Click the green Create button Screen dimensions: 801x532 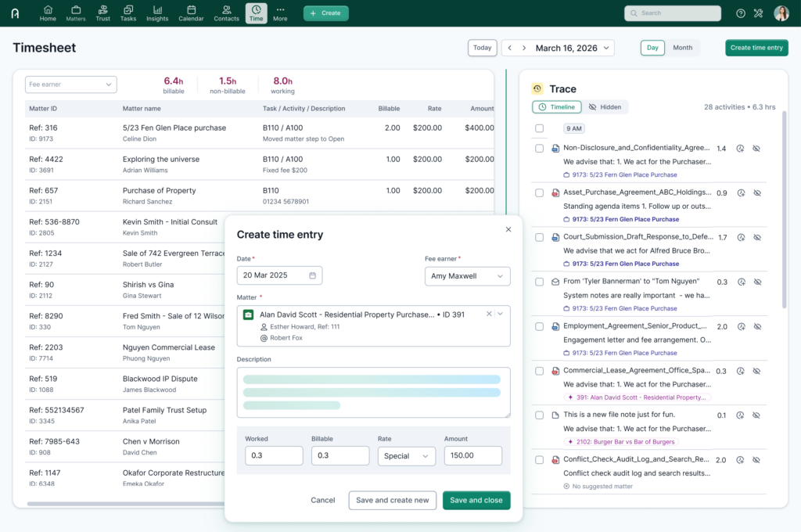(x=326, y=13)
